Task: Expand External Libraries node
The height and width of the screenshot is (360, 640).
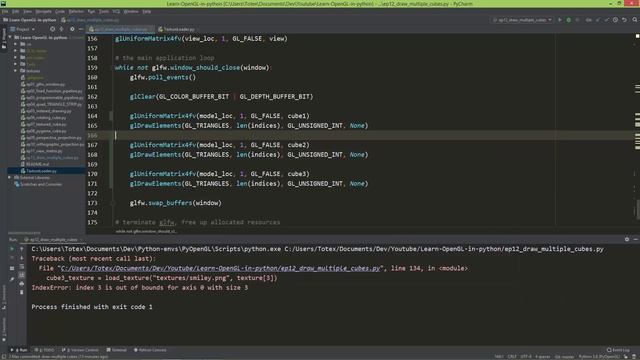Action: [x=10, y=178]
